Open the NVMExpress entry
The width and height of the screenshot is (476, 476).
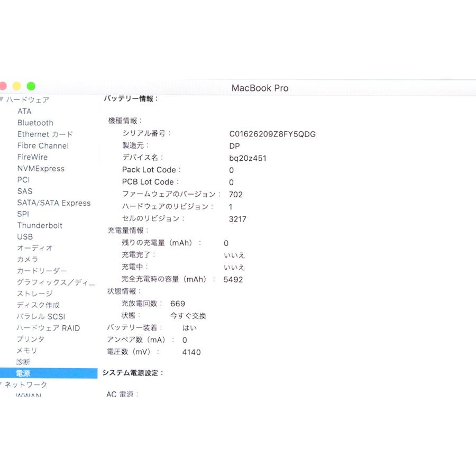click(41, 169)
